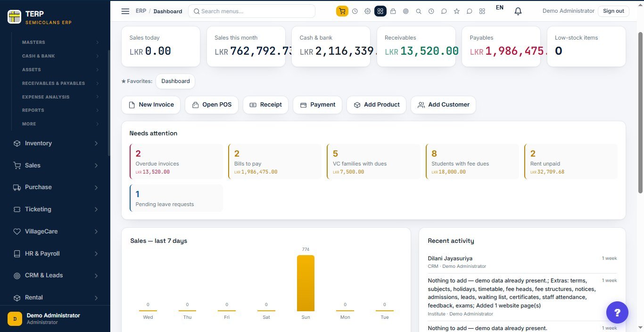Switch language via the EN selector
Screen dimensions: 644x332
(x=500, y=8)
